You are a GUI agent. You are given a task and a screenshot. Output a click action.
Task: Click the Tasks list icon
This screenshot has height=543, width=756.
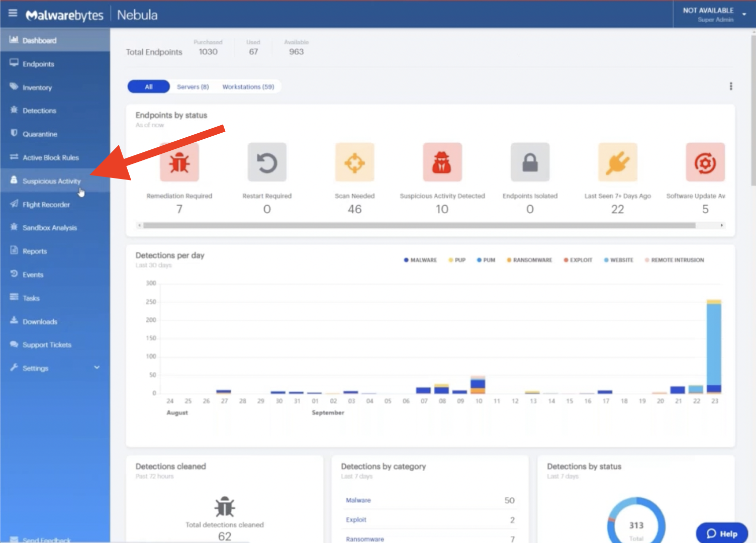(14, 297)
